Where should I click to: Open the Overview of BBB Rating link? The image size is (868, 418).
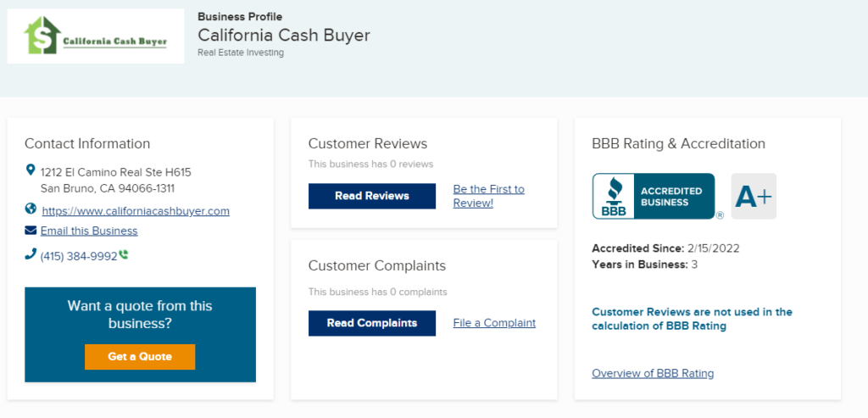pos(653,373)
